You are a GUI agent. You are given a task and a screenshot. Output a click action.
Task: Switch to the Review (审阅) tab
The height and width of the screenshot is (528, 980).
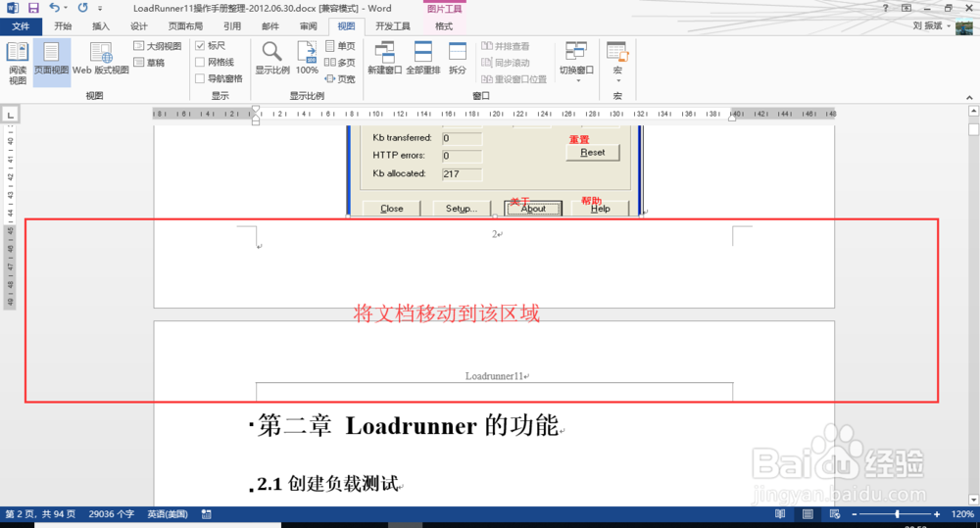click(x=308, y=26)
